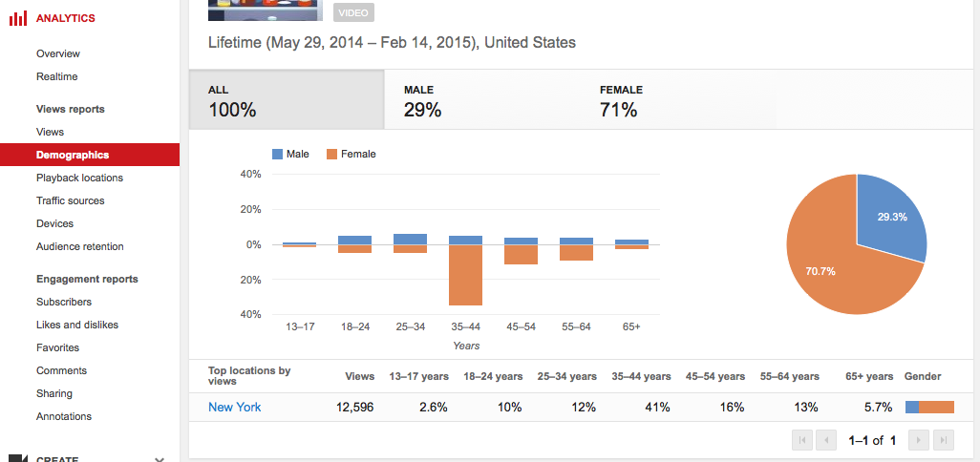This screenshot has width=980, height=462.
Task: Select the FEMALE 71% tab
Action: (x=678, y=100)
